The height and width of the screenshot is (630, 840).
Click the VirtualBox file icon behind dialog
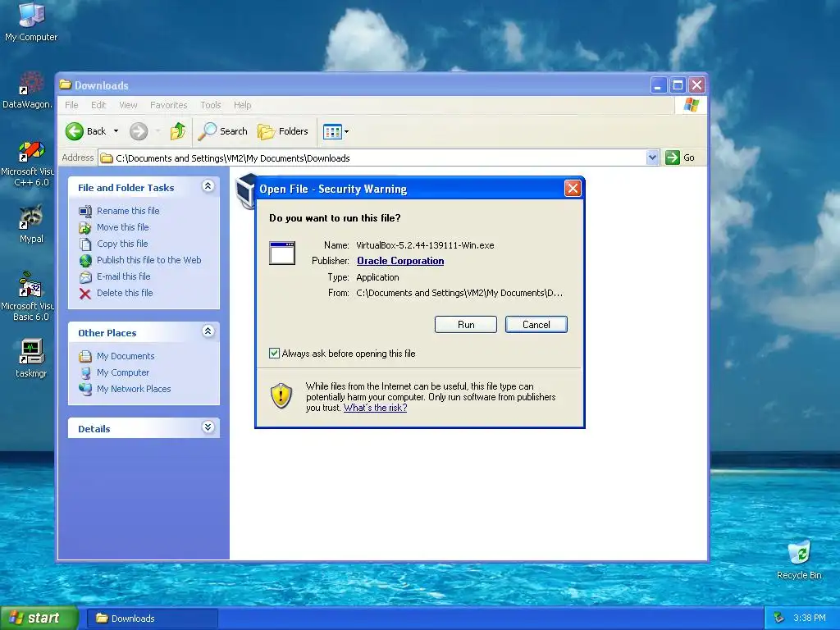click(x=245, y=191)
